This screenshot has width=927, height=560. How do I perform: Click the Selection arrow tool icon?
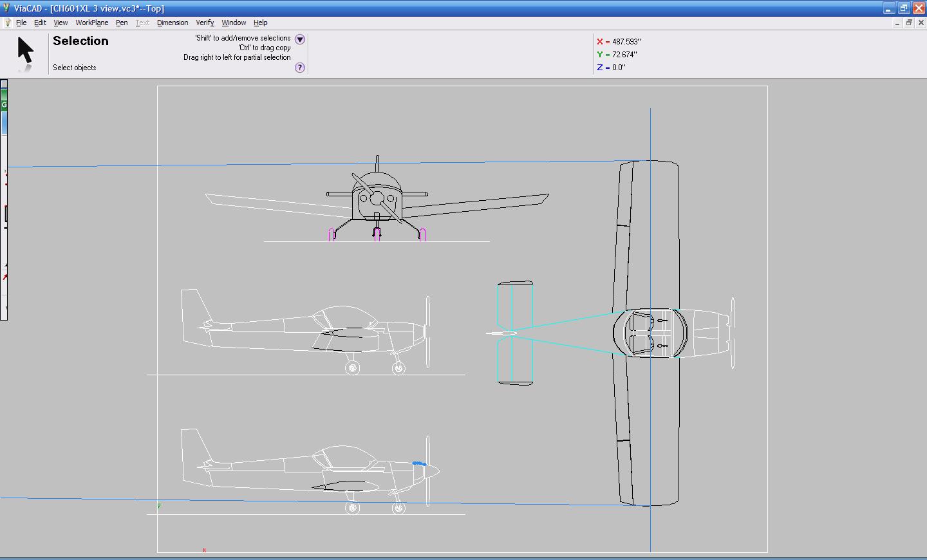coord(25,51)
